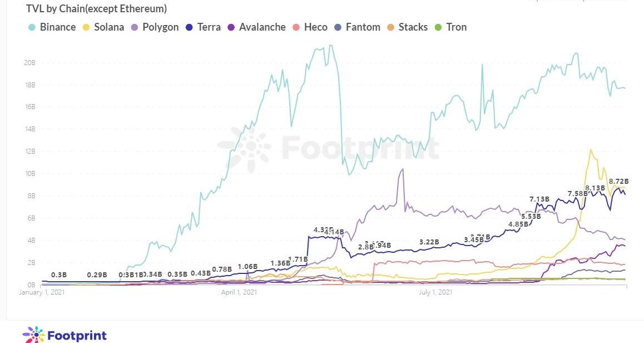Toggle the Binance series label
644x343 pixels.
click(x=58, y=27)
